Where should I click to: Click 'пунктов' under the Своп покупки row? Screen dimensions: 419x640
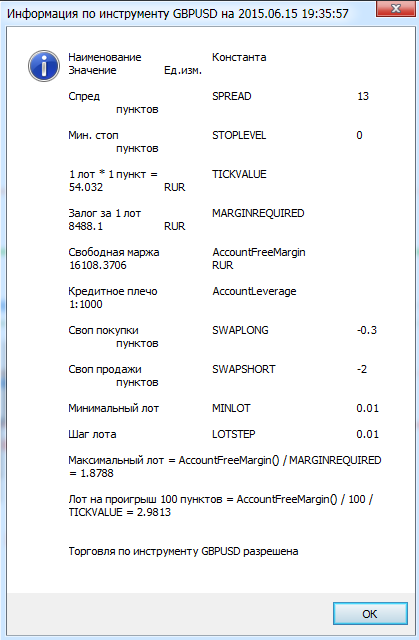click(x=137, y=344)
